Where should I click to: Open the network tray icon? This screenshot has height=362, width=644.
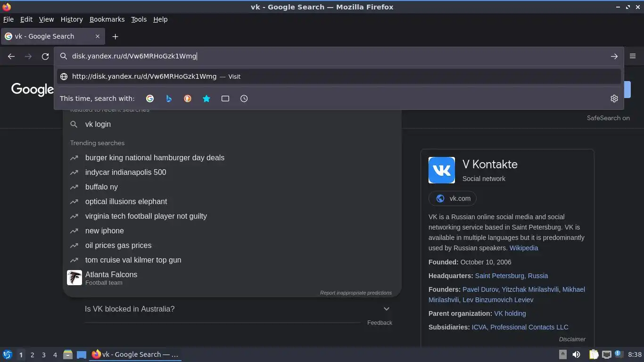pyautogui.click(x=607, y=354)
